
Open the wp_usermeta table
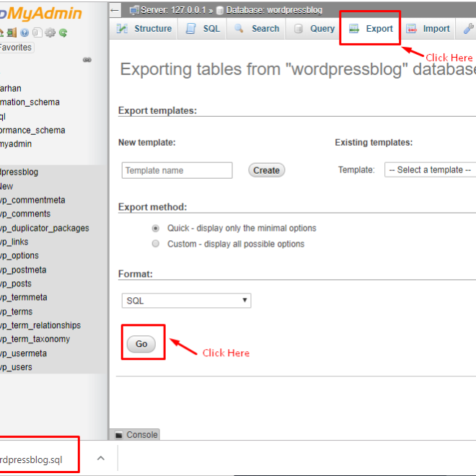click(x=23, y=353)
